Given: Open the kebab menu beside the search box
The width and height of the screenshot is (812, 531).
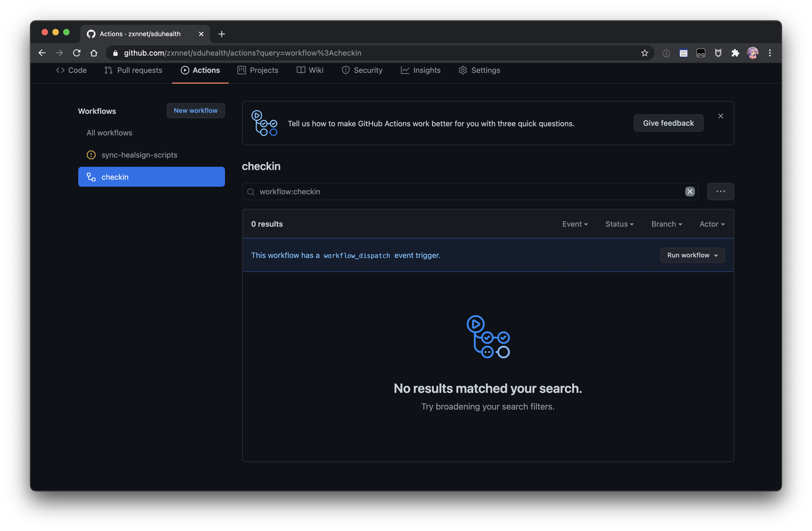Looking at the screenshot, I should 721,192.
